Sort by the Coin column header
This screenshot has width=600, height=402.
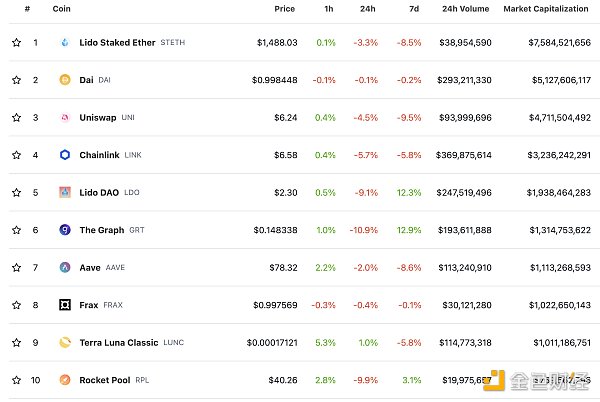(61, 8)
